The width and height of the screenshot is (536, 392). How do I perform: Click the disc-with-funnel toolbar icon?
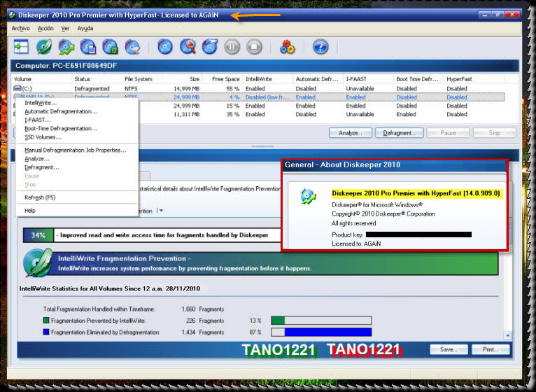pyautogui.click(x=132, y=47)
